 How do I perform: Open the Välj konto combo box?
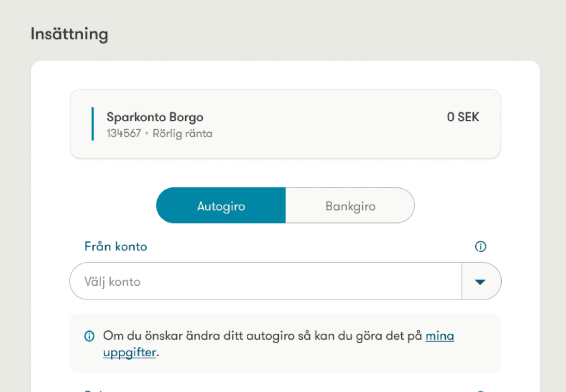265,282
